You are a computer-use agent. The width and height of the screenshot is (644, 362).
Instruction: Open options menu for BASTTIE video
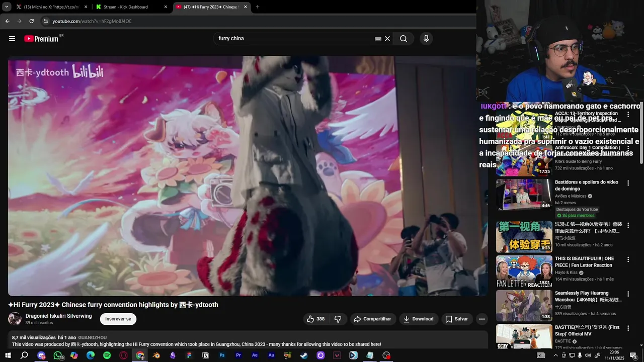(628, 328)
